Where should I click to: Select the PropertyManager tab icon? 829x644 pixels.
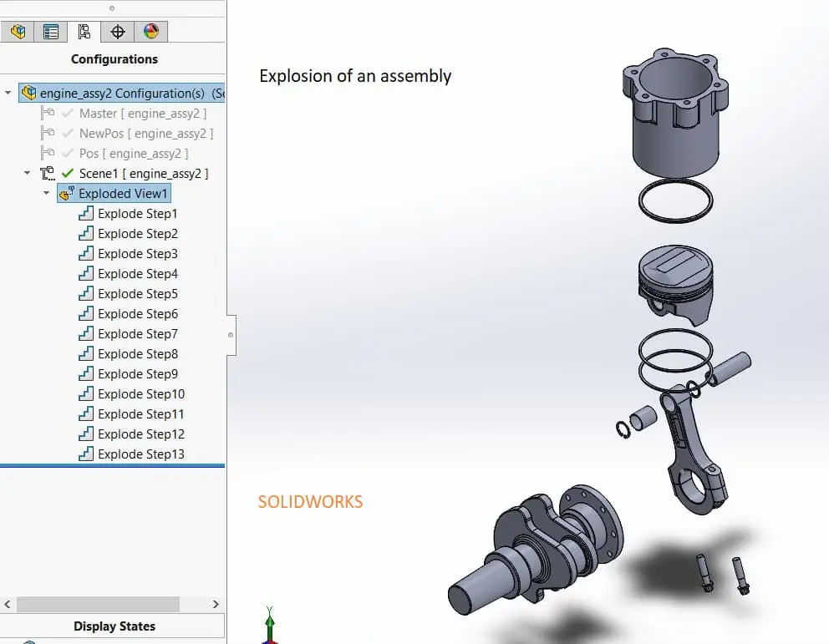[51, 31]
